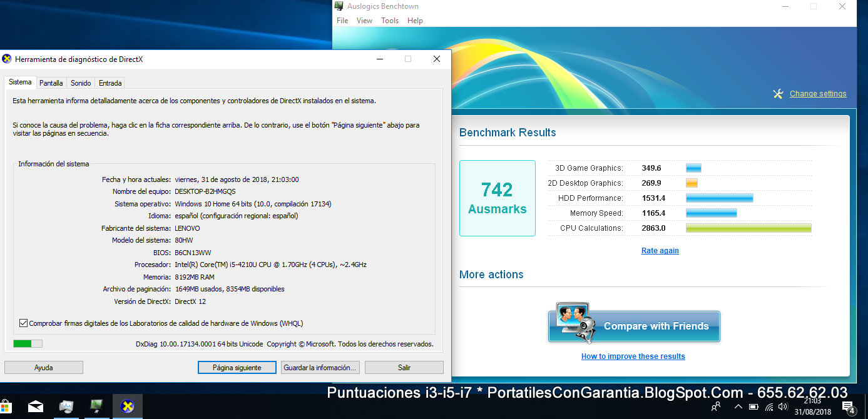Open the Action Center notifications icon

pyautogui.click(x=849, y=408)
